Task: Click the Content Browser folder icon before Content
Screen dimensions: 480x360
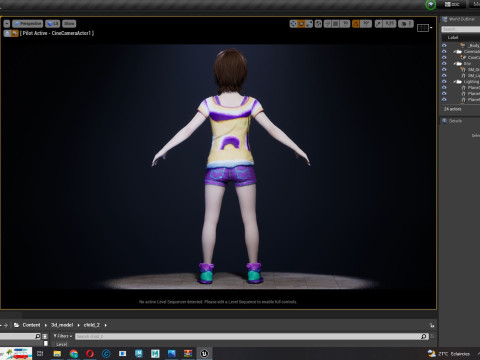Action: [16, 325]
